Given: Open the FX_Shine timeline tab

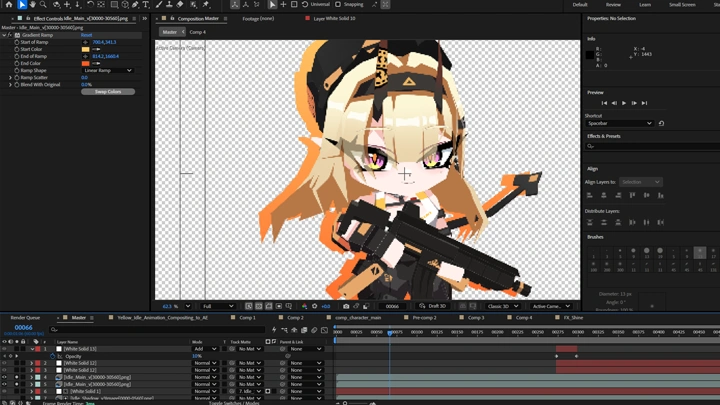Looking at the screenshot, I should (573, 318).
